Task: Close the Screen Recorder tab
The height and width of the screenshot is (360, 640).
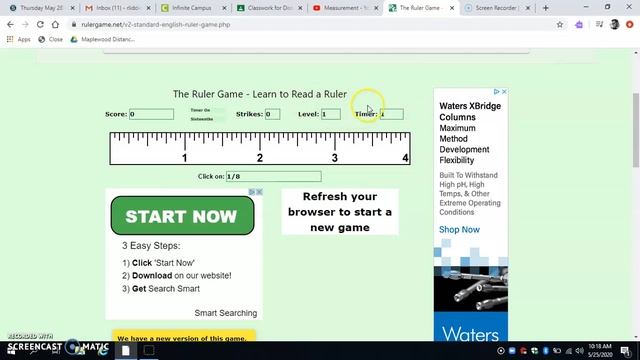Action: click(x=528, y=8)
